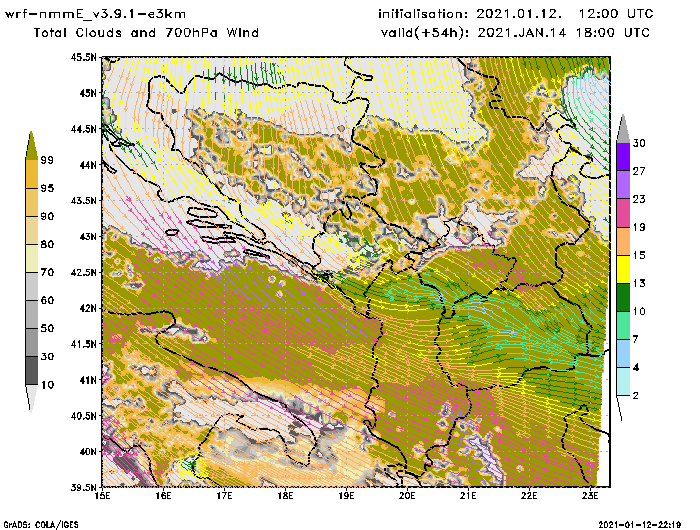Screen dimensions: 700x530
Task: Click the timestamp 2021-01-12-22:19
Action: (639, 525)
